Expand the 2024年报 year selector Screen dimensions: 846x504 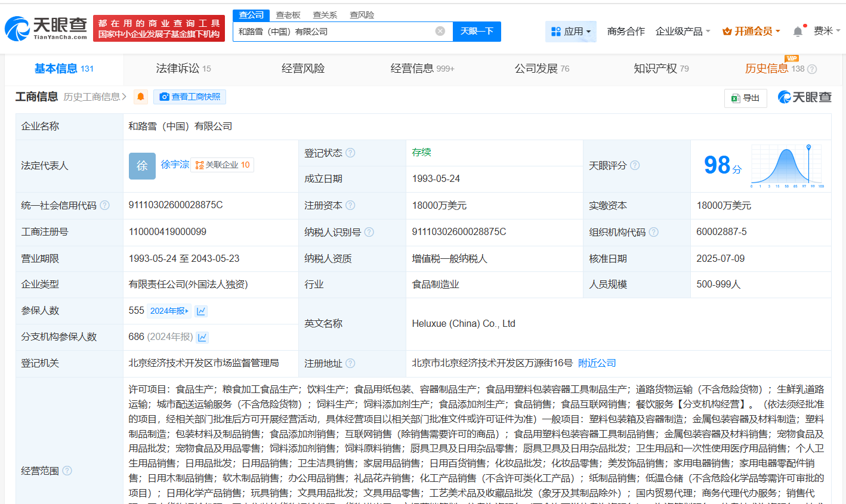pos(169,311)
